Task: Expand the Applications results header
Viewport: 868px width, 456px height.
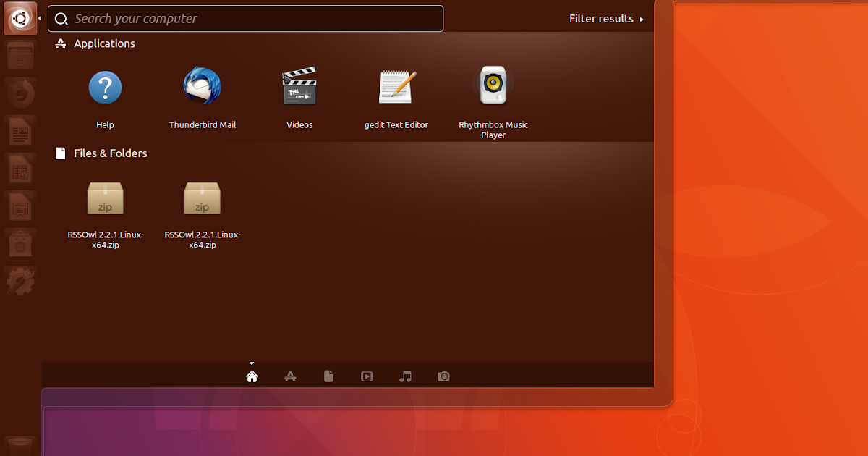Action: (95, 43)
